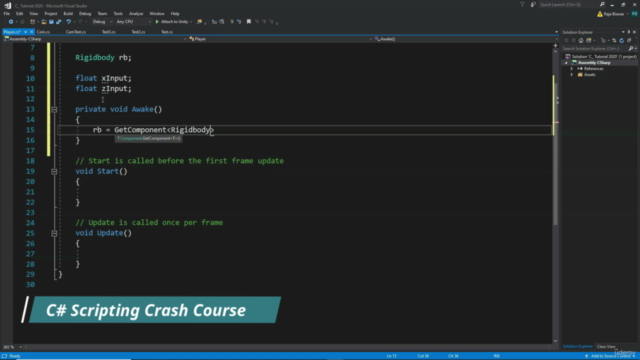
Task: Click the Find in Files toolbar icon
Action: tap(200, 22)
